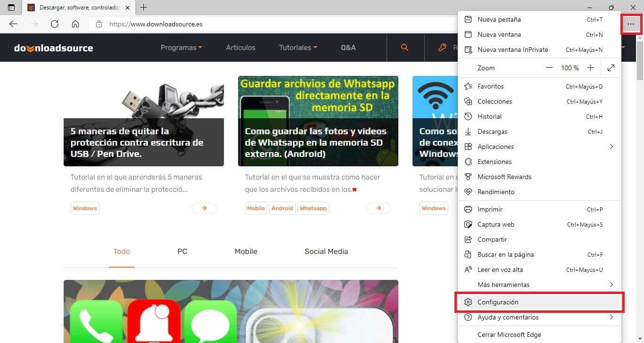Click the Whatsapp tag

pyautogui.click(x=313, y=208)
